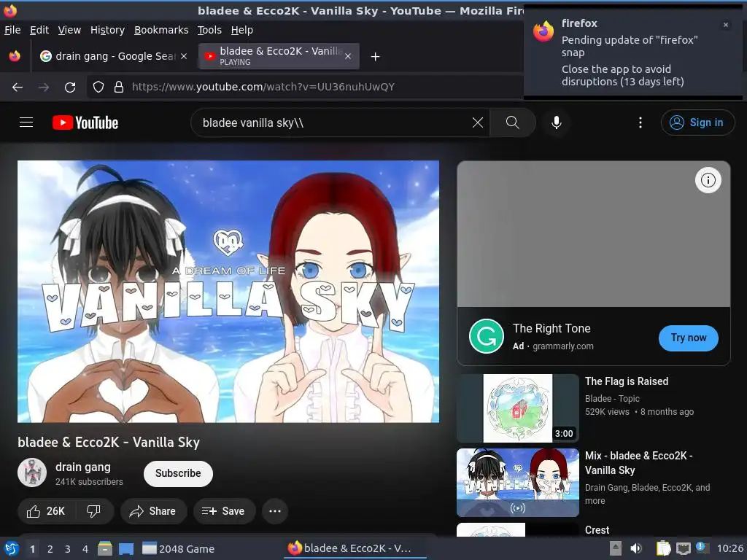This screenshot has width=747, height=560.
Task: Open The Flag is Raised thumbnail
Action: [518, 408]
